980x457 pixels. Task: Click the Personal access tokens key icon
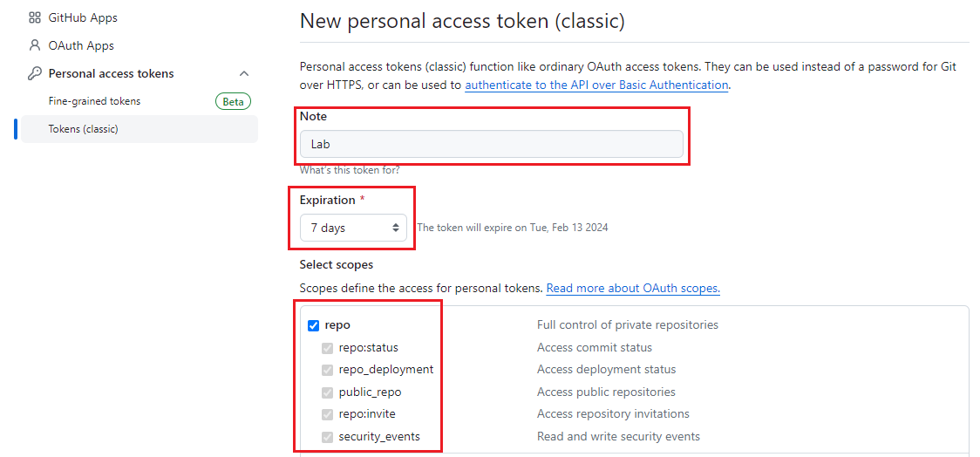(35, 73)
